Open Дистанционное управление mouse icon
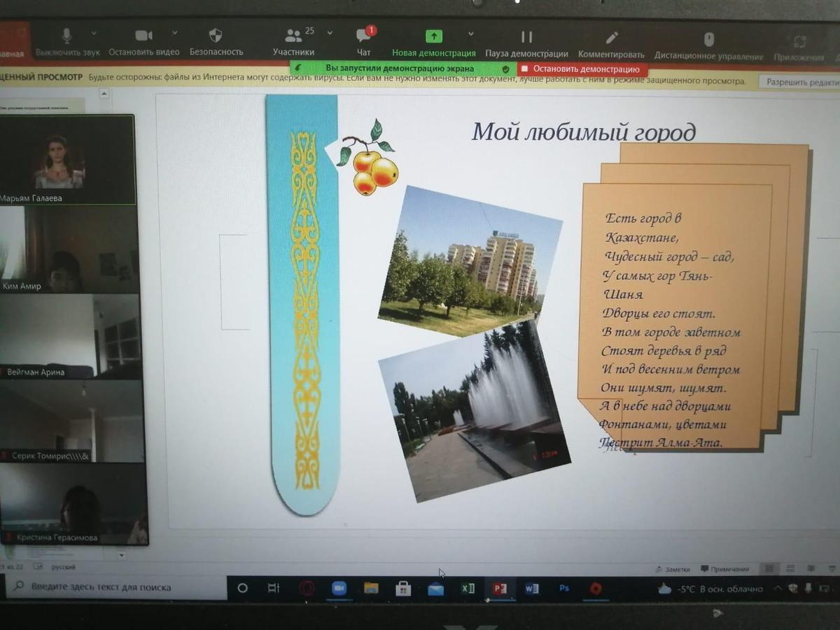The height and width of the screenshot is (630, 840). 708,39
